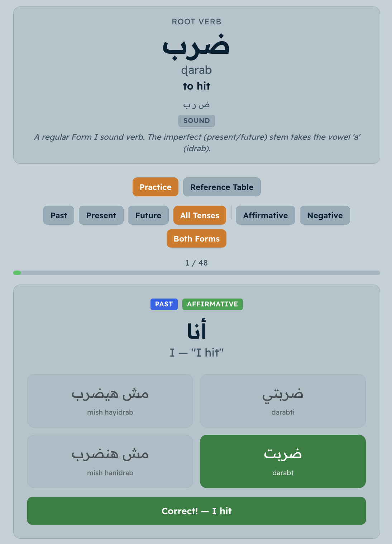The image size is (392, 544).
Task: Choose Negative conjugations only
Action: click(325, 215)
